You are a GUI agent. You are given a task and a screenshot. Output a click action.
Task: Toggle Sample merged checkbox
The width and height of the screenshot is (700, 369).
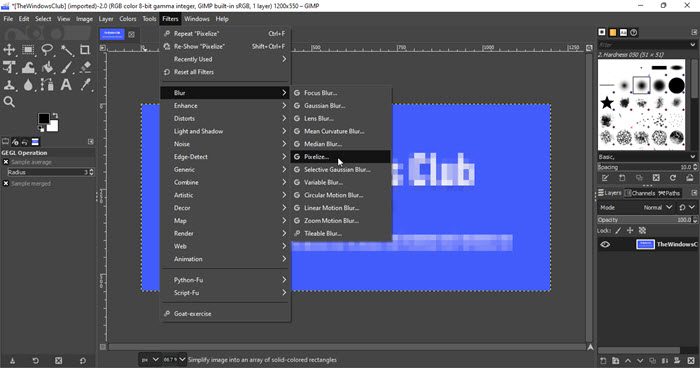point(6,183)
